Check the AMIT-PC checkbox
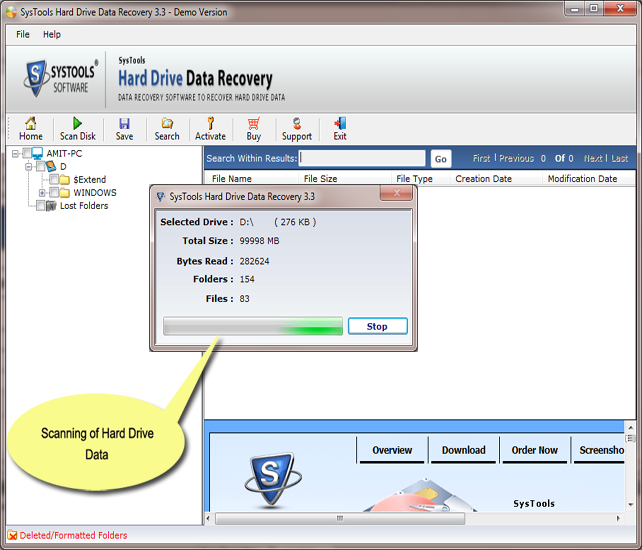 (x=27, y=154)
